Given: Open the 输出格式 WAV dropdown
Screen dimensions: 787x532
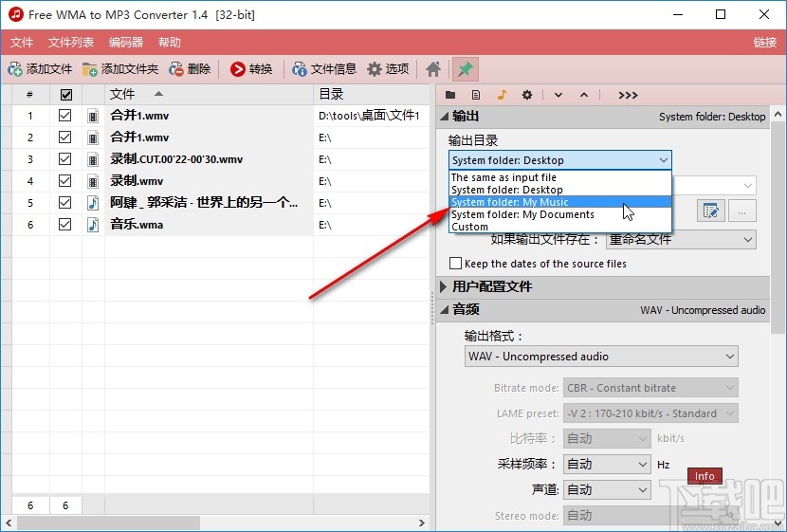Looking at the screenshot, I should [x=601, y=357].
